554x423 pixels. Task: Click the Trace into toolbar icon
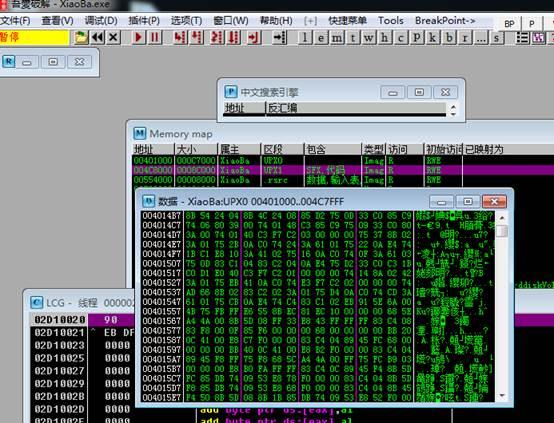(x=216, y=37)
